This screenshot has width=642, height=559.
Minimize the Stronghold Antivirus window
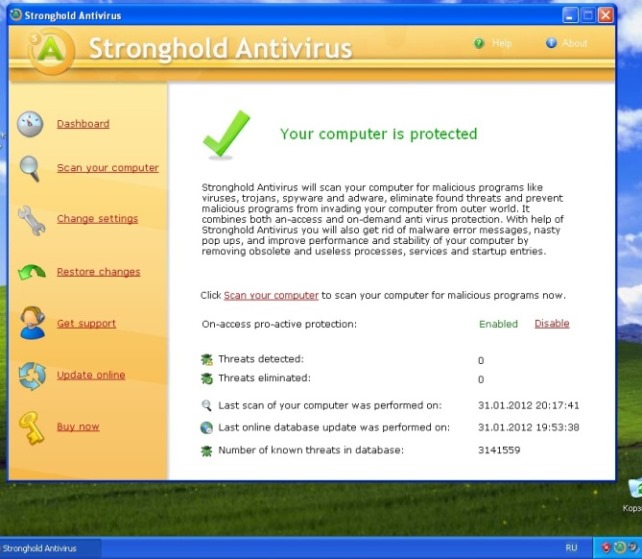(570, 16)
